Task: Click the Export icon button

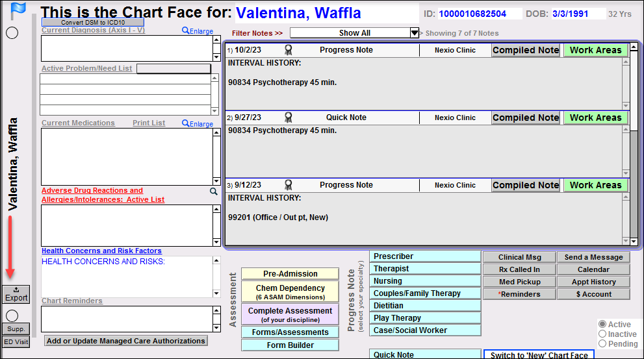Action: (x=16, y=294)
